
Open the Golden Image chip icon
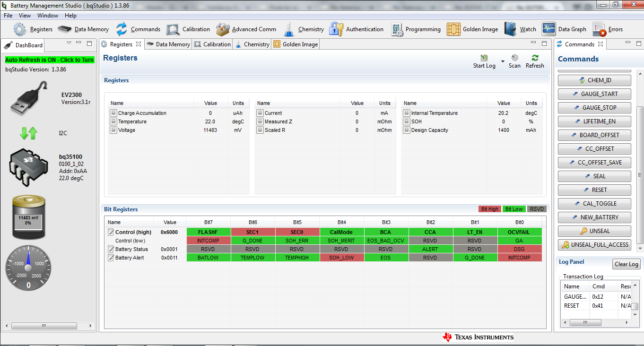[454, 29]
